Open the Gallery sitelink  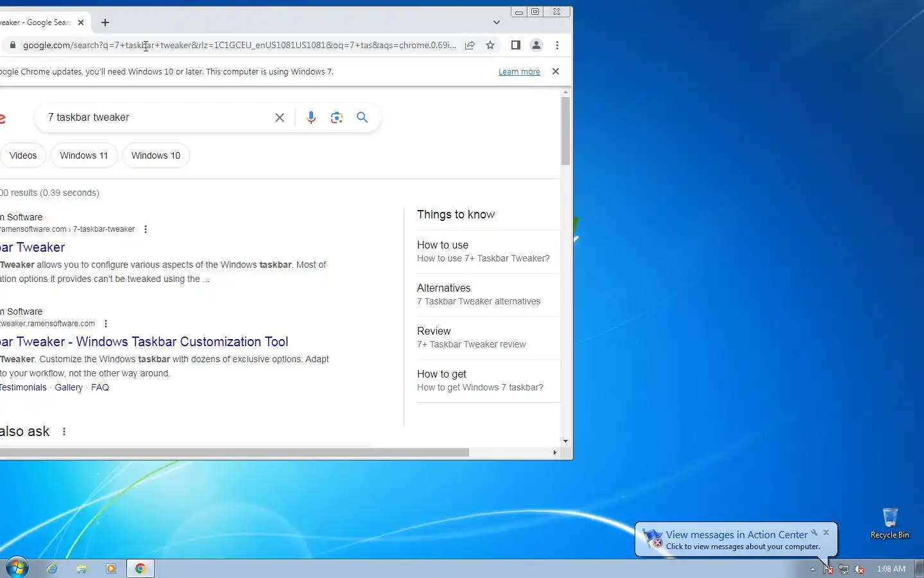pos(69,387)
